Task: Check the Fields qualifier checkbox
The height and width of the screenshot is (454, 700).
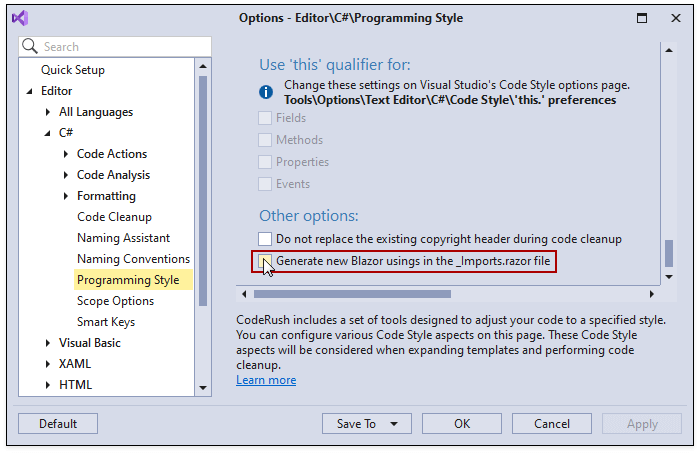Action: click(265, 118)
